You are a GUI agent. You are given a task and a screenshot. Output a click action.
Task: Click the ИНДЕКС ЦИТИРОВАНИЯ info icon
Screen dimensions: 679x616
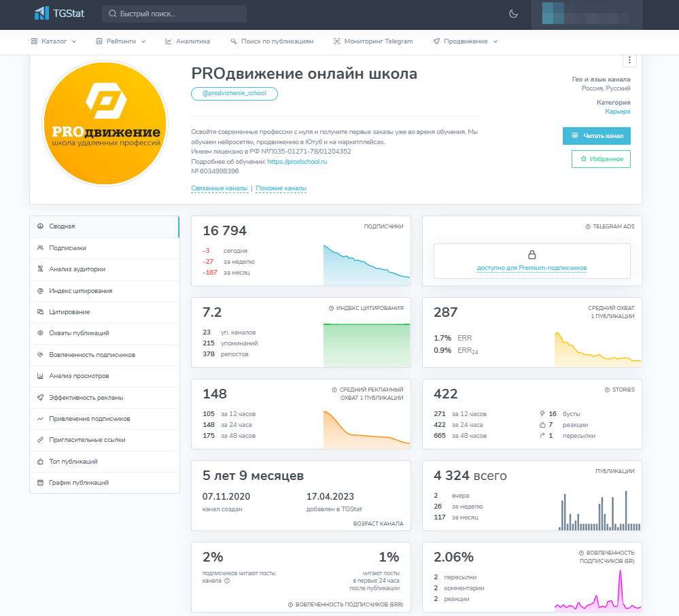pos(331,309)
